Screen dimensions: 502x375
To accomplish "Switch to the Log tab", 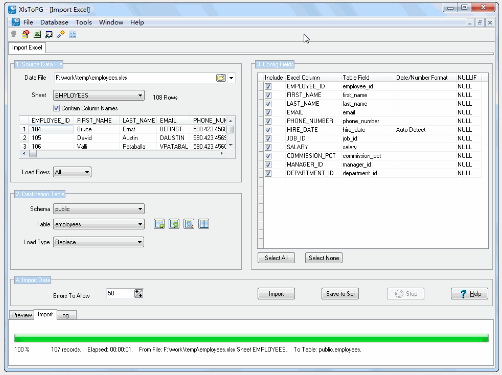I will 66,315.
